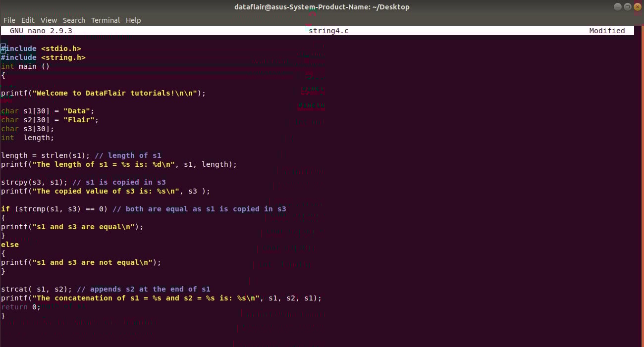Click the if (strcmp(s1, s3) == 0) line

coord(144,209)
